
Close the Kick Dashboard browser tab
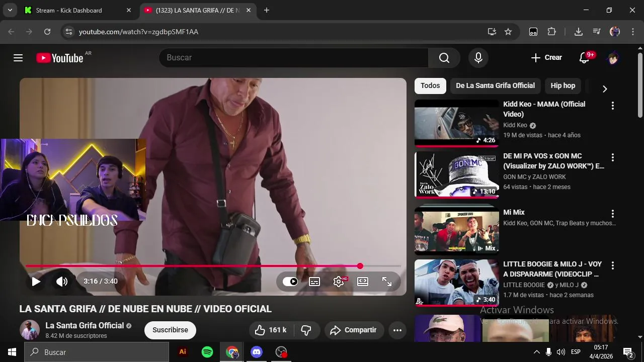point(129,10)
